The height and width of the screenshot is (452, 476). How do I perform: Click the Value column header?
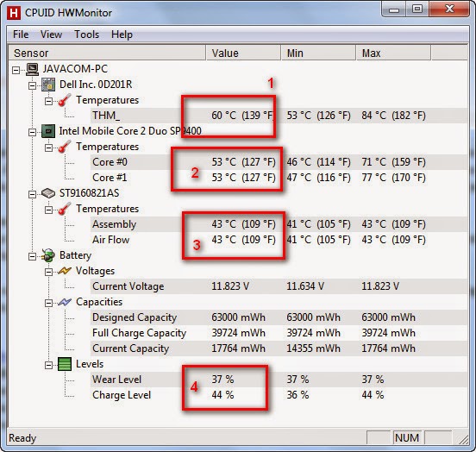coord(243,53)
